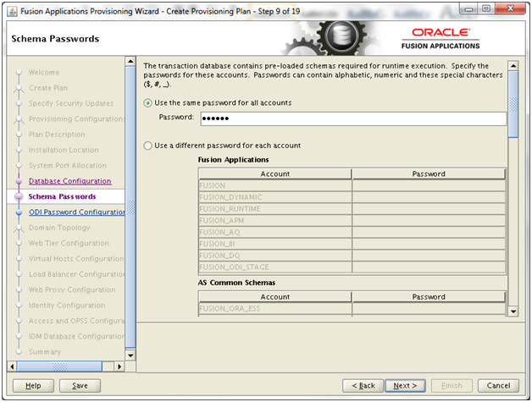Click the Next button
This screenshot has height=402, width=532.
(x=405, y=386)
